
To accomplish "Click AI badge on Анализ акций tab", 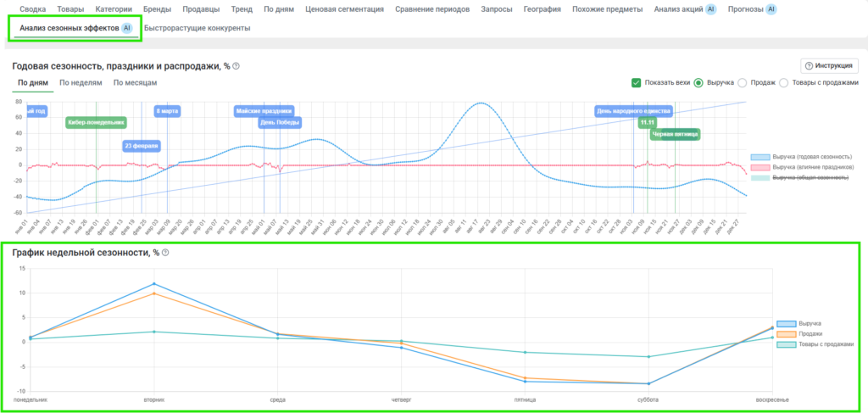I will pyautogui.click(x=710, y=9).
